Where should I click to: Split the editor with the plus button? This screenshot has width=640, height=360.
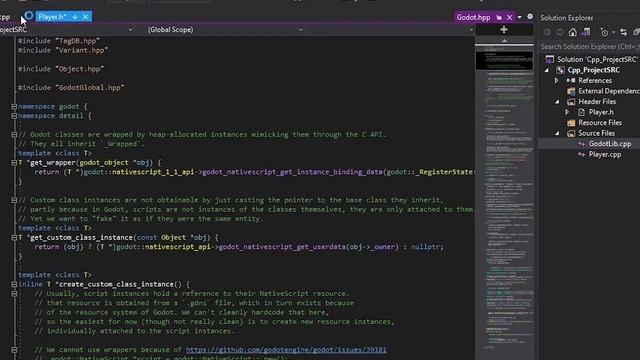pyautogui.click(x=504, y=30)
